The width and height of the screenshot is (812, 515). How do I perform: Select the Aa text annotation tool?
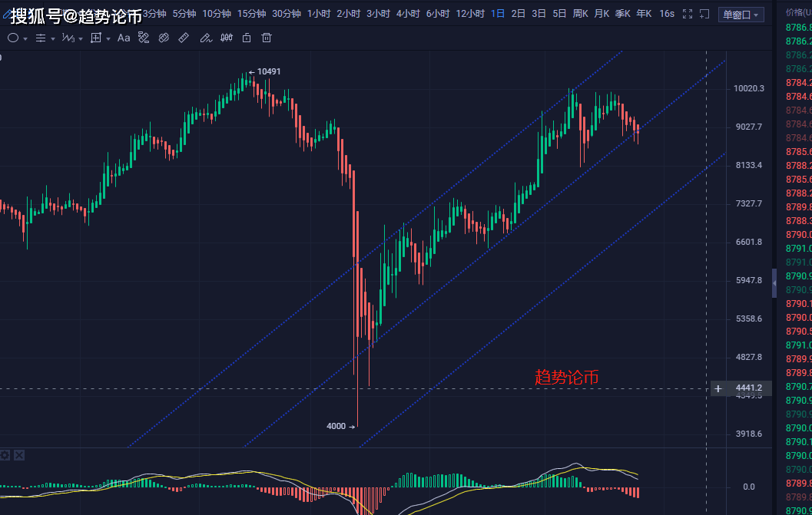(124, 38)
